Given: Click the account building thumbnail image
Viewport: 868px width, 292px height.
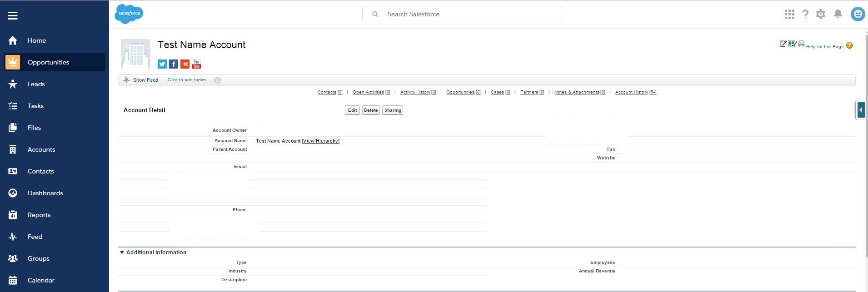Looking at the screenshot, I should pos(135,54).
